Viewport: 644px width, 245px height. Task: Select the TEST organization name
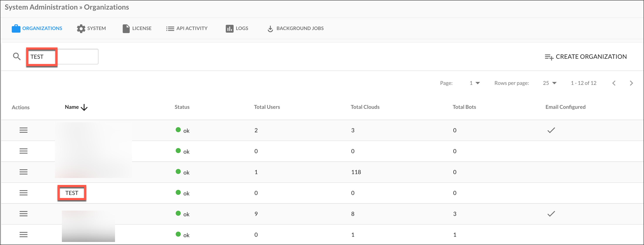tap(72, 193)
